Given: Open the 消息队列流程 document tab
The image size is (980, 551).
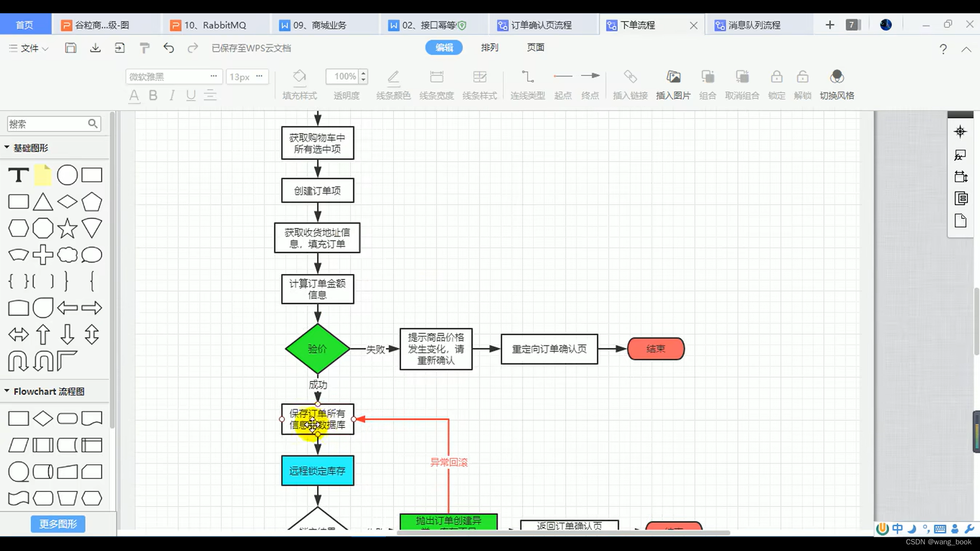Looking at the screenshot, I should (x=754, y=25).
